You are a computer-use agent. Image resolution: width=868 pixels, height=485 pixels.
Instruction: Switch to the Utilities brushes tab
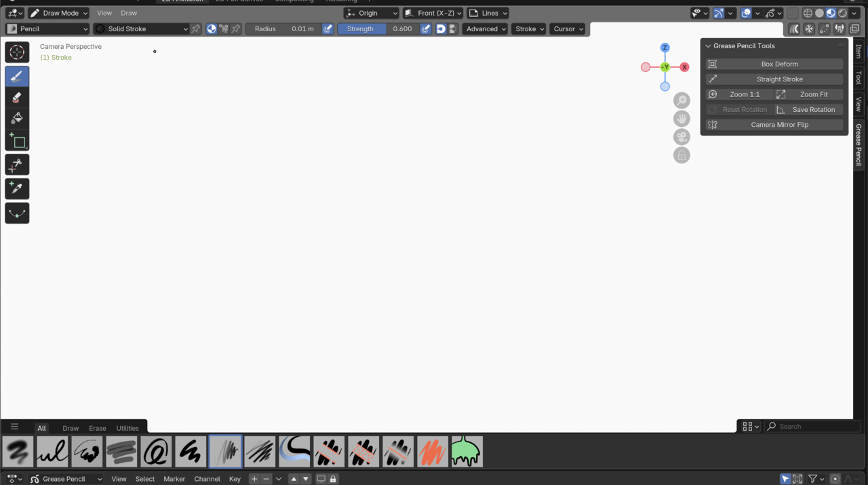coord(127,428)
